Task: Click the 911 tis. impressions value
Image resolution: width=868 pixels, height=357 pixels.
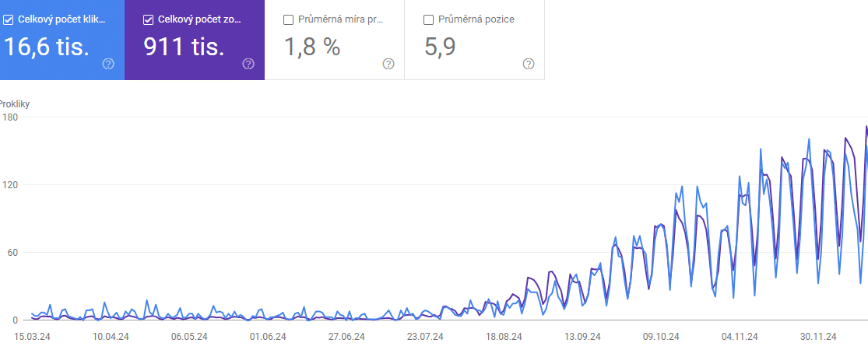Action: (184, 47)
